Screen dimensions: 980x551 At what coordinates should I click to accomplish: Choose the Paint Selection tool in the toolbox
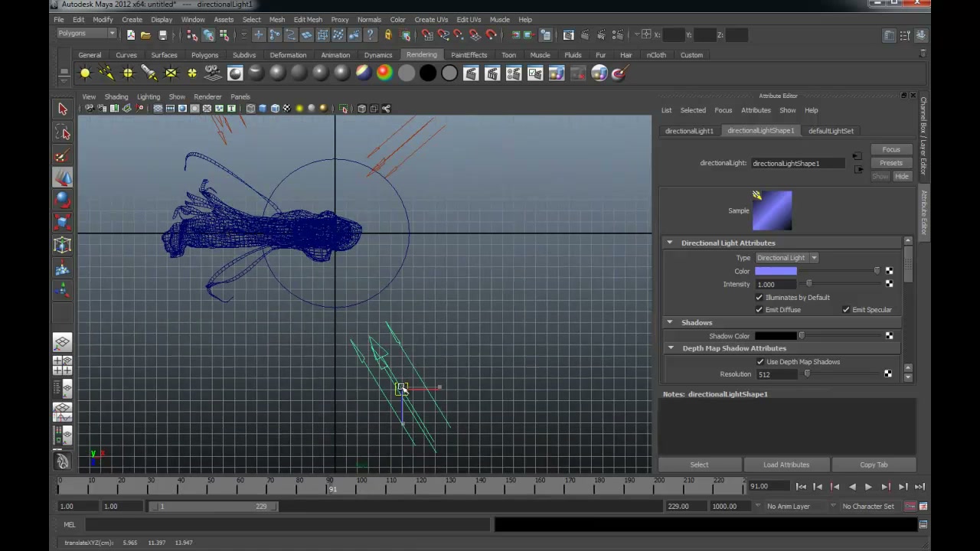click(63, 156)
